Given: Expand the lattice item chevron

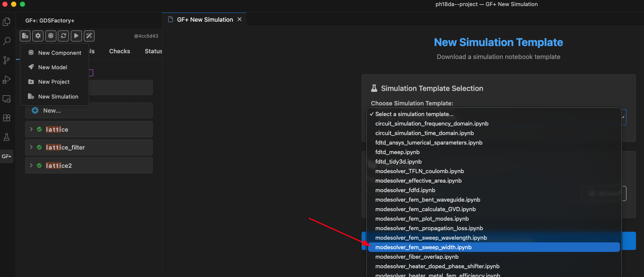Looking at the screenshot, I should [x=31, y=129].
